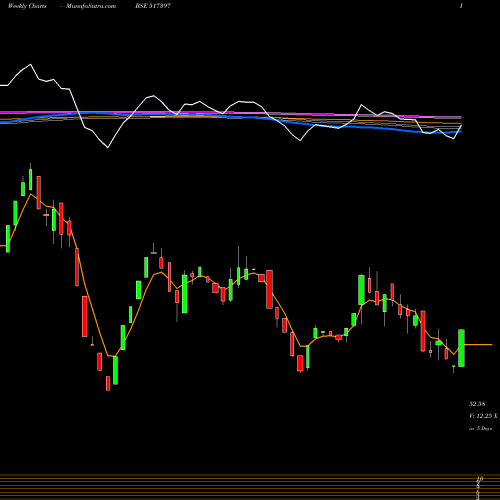
Task: Click the 'BSE 517397' stock code
Action: pos(153,6)
